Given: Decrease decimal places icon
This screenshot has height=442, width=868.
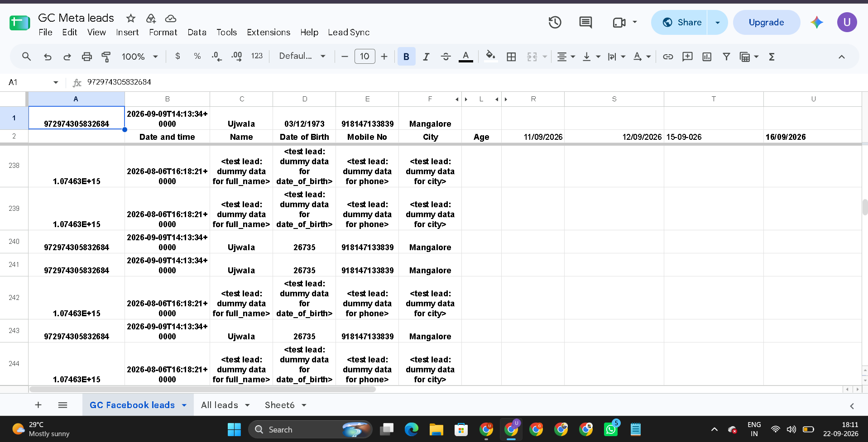Looking at the screenshot, I should click(216, 56).
